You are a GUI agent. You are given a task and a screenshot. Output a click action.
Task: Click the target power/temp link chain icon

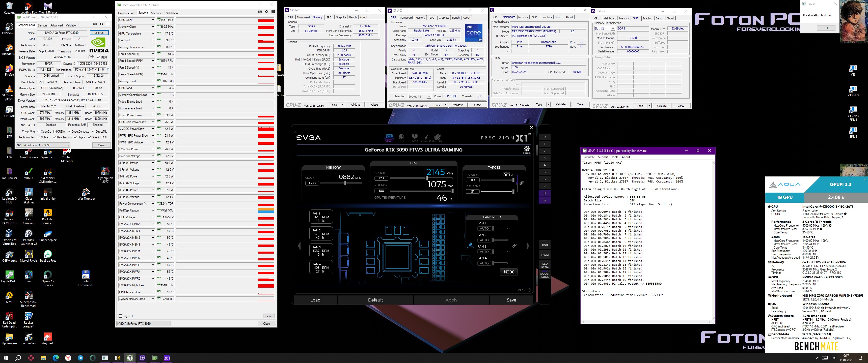tap(521, 183)
